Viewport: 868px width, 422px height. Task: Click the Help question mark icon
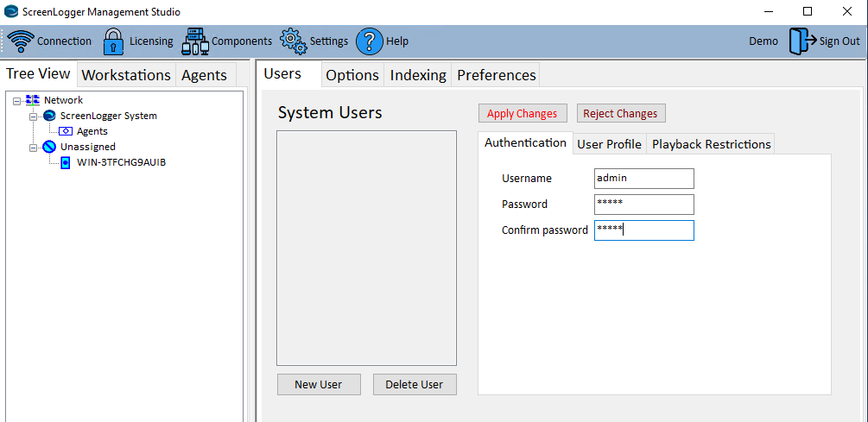click(369, 41)
